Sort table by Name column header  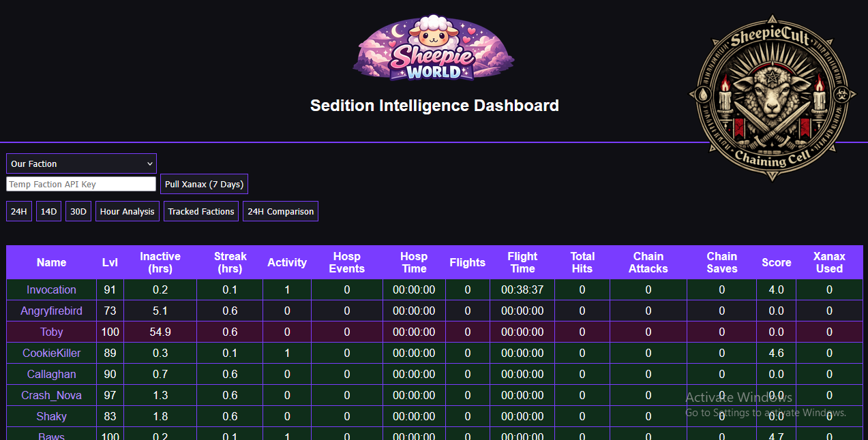coord(52,262)
